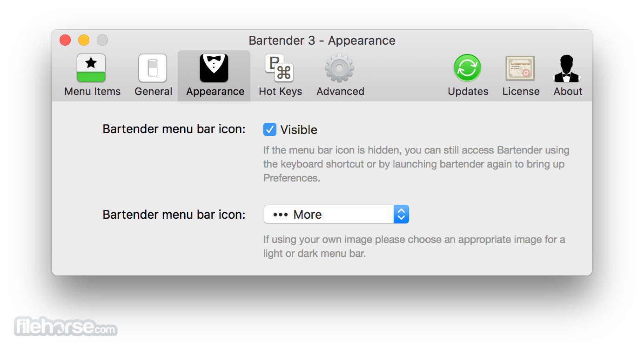Uncheck the Visible menu bar icon checkbox
This screenshot has width=644, height=350.
[x=270, y=129]
